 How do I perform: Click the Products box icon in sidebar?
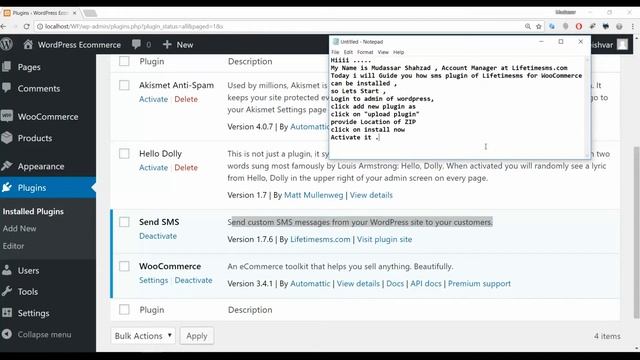7,138
